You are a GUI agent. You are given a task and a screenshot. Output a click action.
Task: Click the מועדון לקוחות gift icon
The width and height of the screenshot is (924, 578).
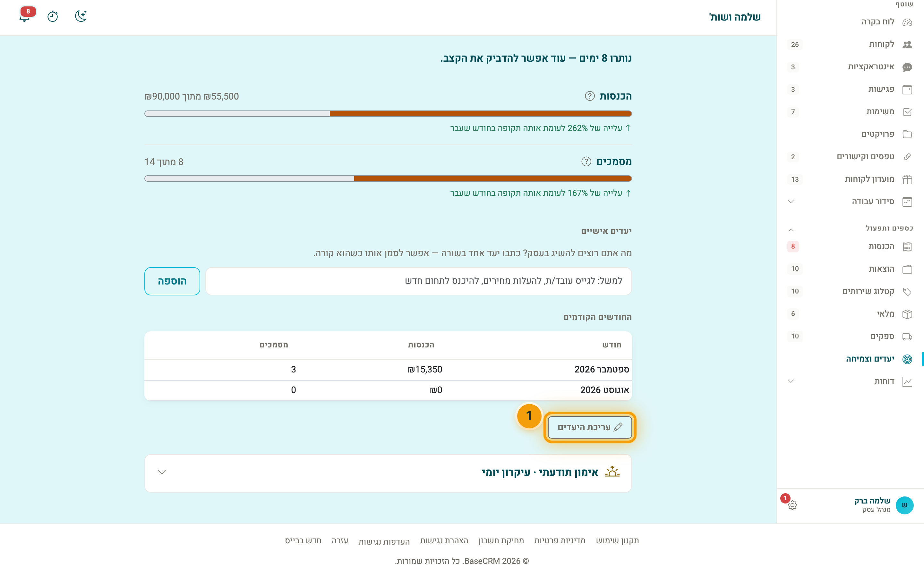tap(907, 179)
